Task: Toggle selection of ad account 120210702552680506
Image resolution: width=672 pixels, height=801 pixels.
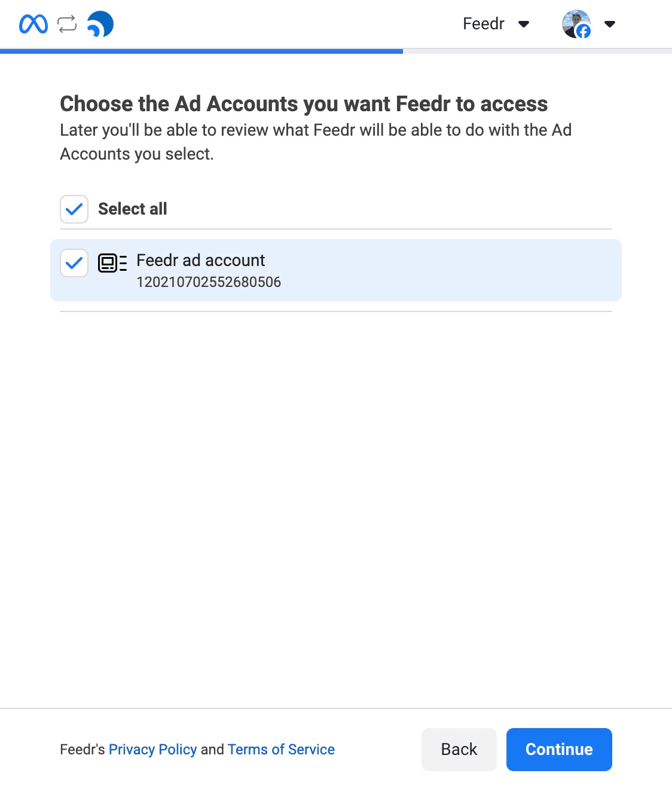Action: tap(74, 263)
